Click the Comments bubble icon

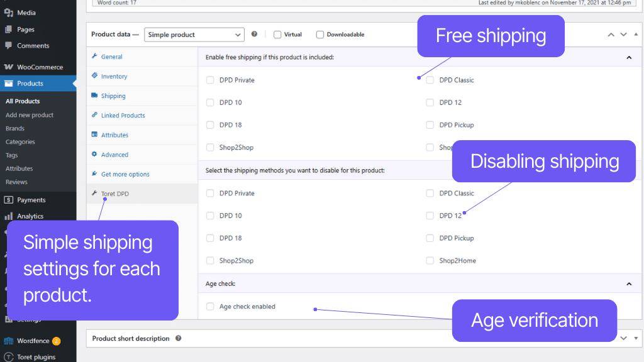pyautogui.click(x=8, y=45)
